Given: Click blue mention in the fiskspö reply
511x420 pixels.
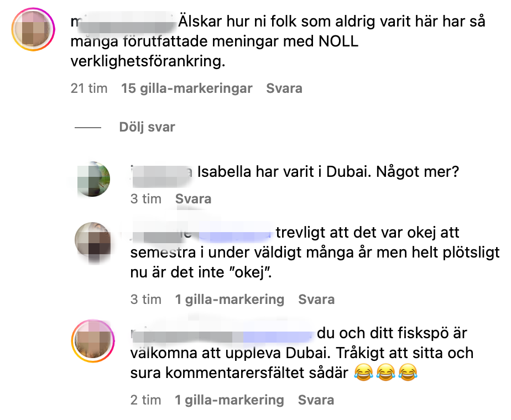Looking at the screenshot, I should (278, 335).
